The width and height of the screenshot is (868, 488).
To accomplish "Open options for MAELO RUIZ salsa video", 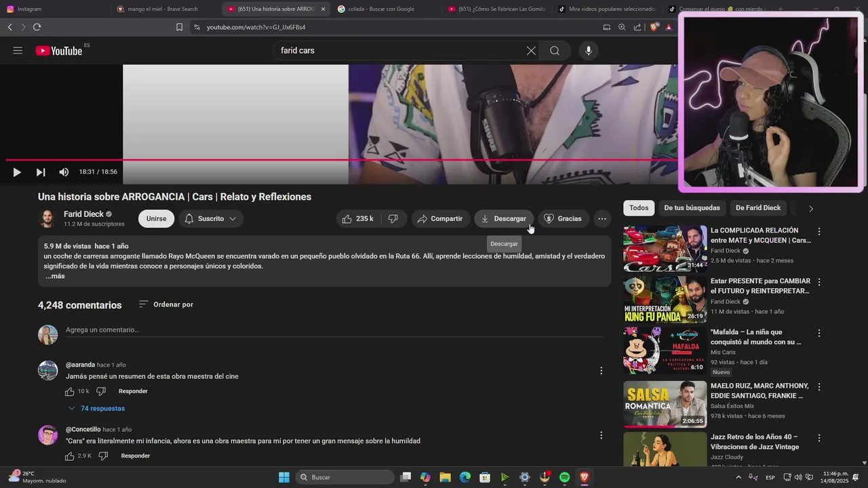I will coord(819,387).
